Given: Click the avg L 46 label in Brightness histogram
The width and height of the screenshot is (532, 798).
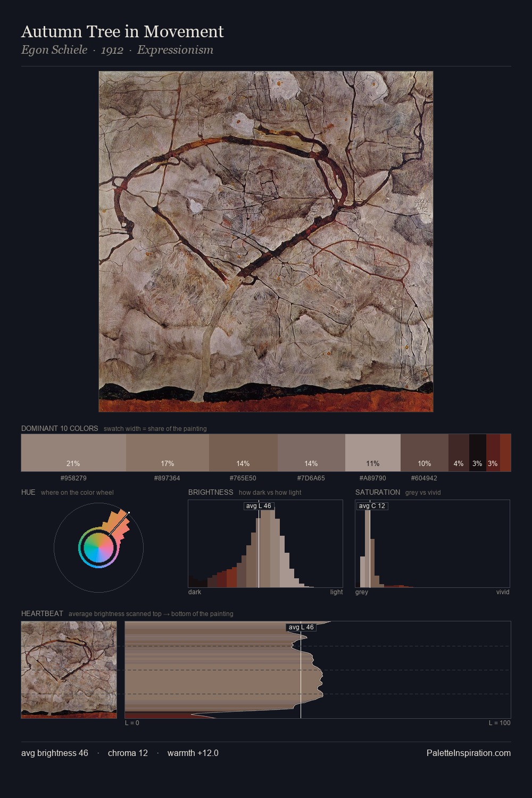Looking at the screenshot, I should tap(259, 506).
